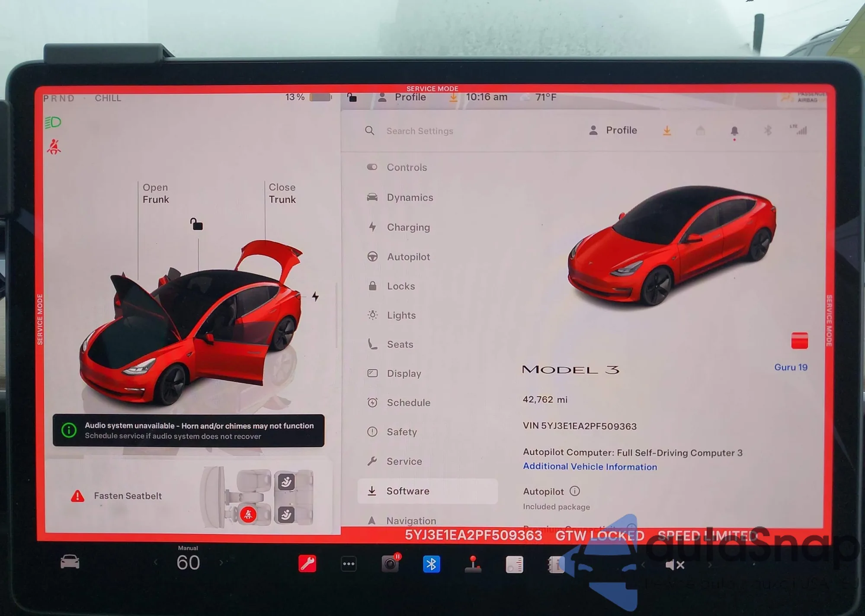Open the Autopilot settings menu item
This screenshot has width=865, height=616.
point(408,257)
